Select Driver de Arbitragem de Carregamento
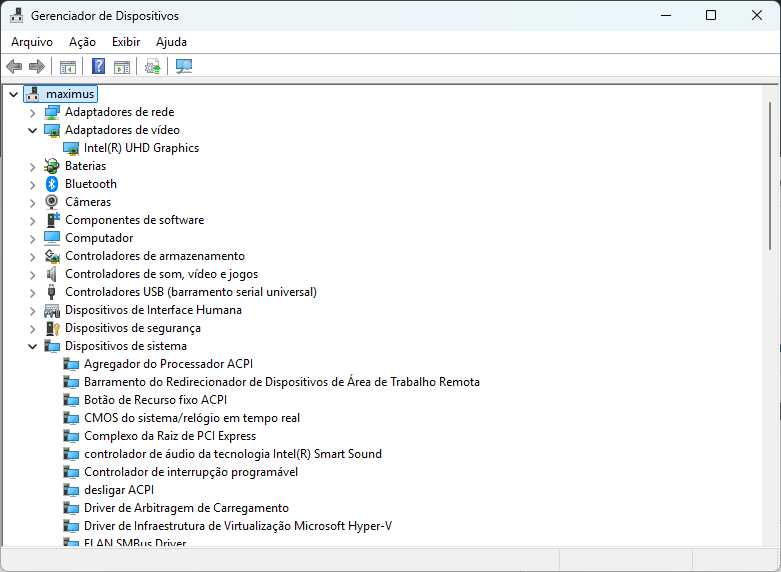This screenshot has width=781, height=572. point(186,508)
